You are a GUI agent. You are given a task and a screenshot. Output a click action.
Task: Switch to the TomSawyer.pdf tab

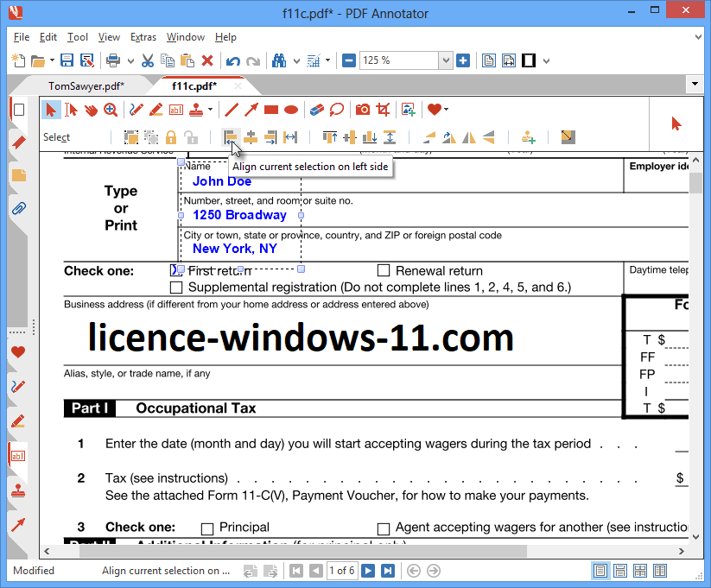(x=86, y=85)
